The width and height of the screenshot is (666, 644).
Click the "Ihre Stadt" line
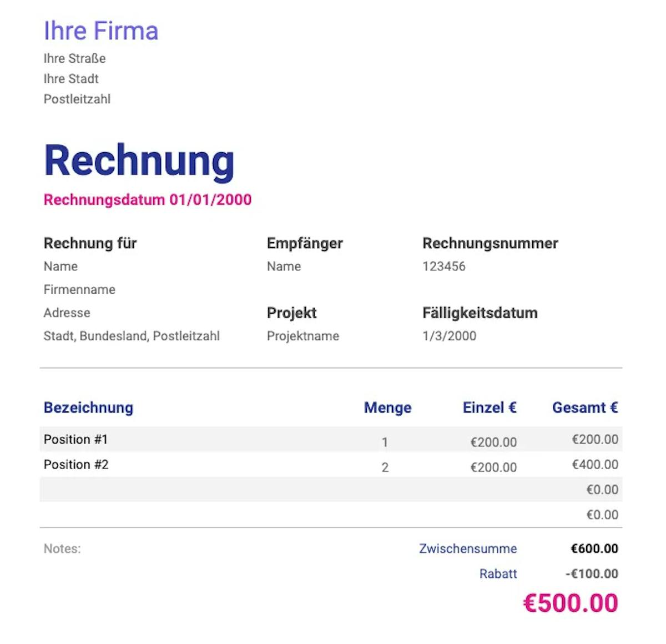(71, 79)
